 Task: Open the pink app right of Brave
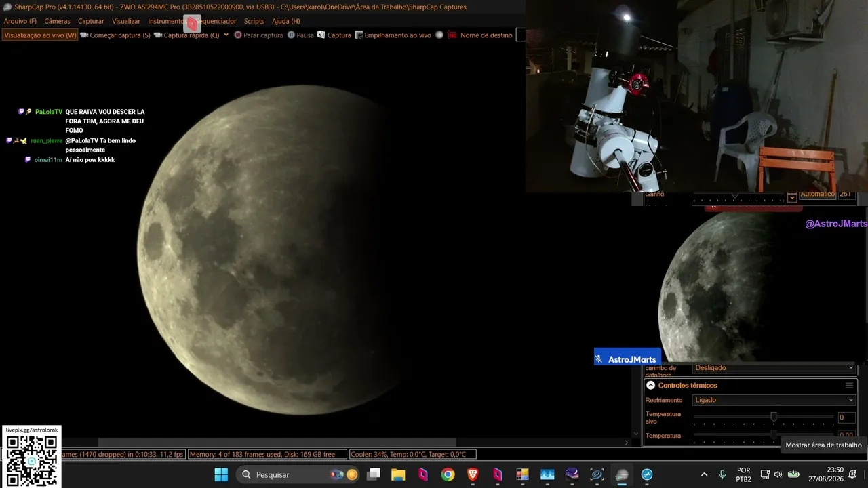tap(498, 474)
